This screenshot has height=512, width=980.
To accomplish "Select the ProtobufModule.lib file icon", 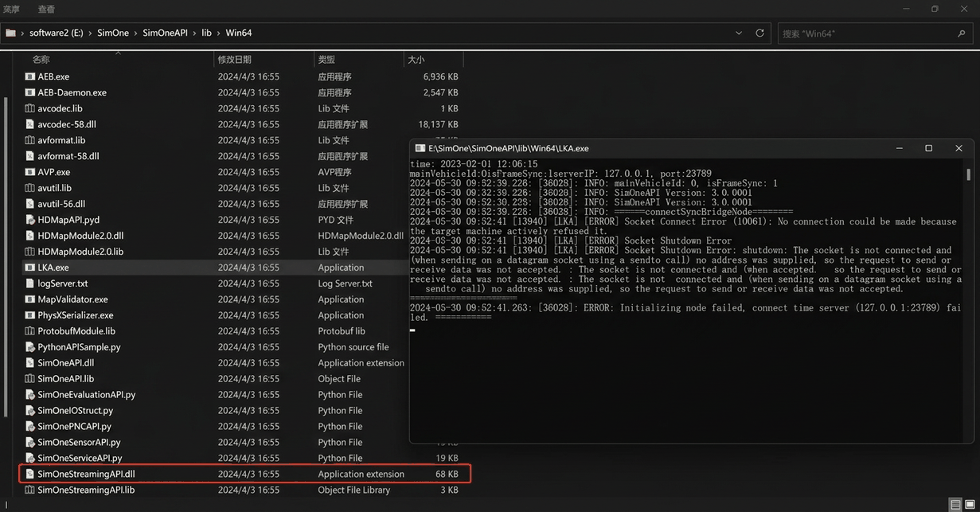I will click(30, 331).
